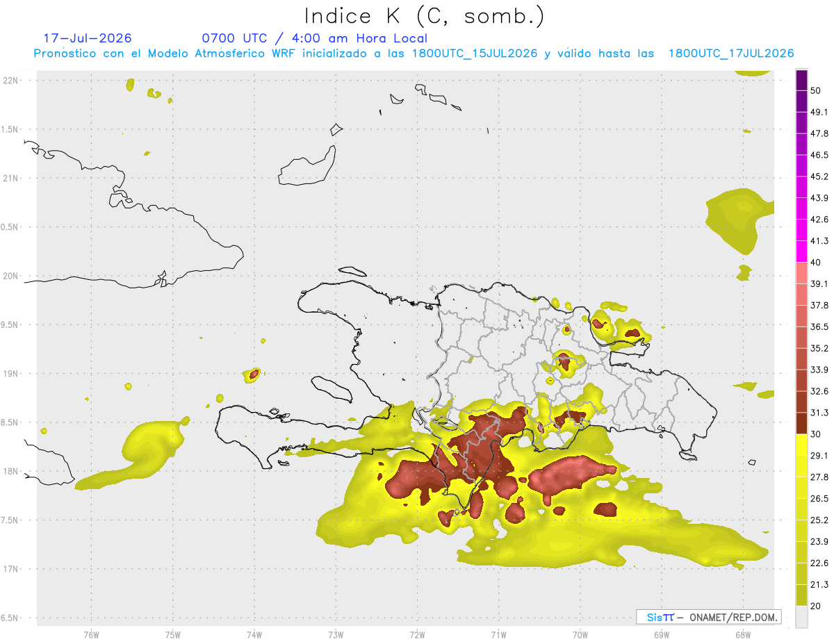Viewport: 834px width, 644px height.
Task: Click the dark purple colorbar segment above 50
Action: [801, 81]
